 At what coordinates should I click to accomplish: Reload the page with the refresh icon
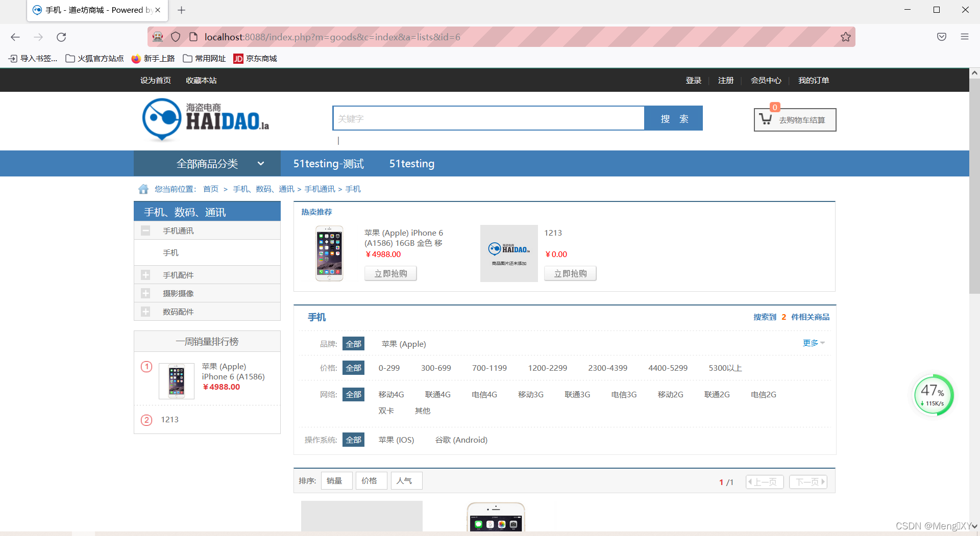(61, 37)
